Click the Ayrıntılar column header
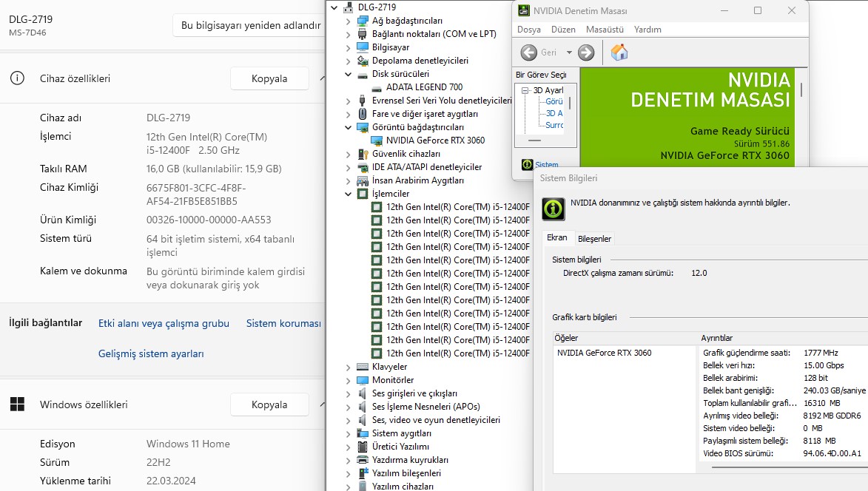 (x=783, y=338)
